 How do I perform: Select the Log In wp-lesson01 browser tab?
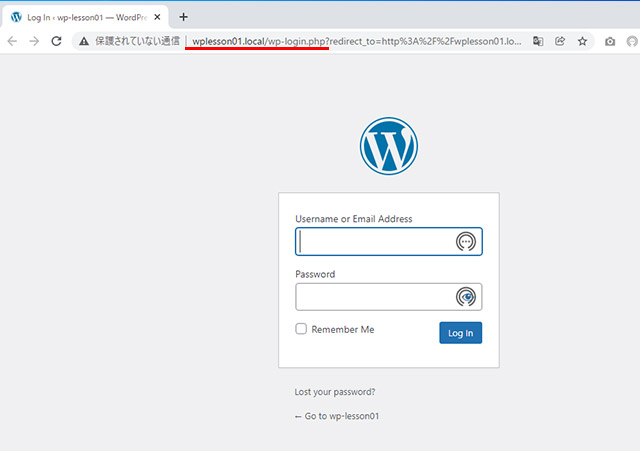(85, 17)
